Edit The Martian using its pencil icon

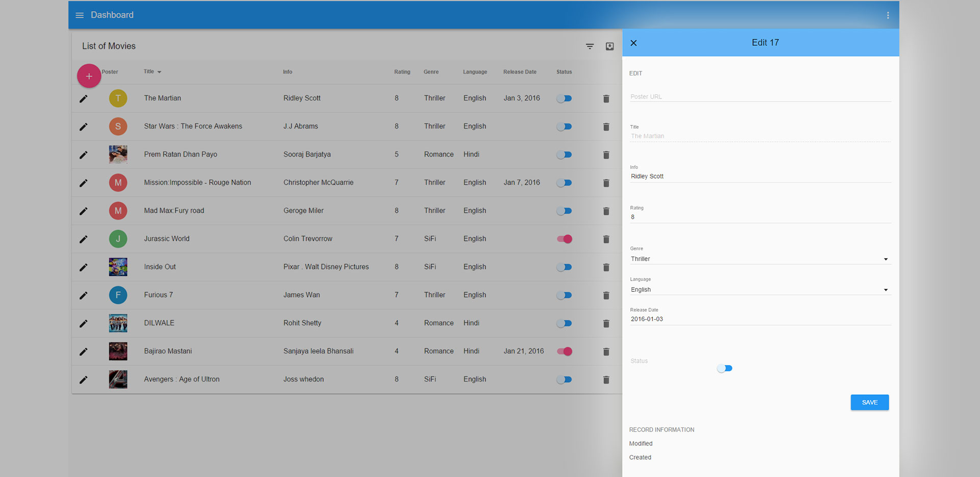(x=83, y=98)
